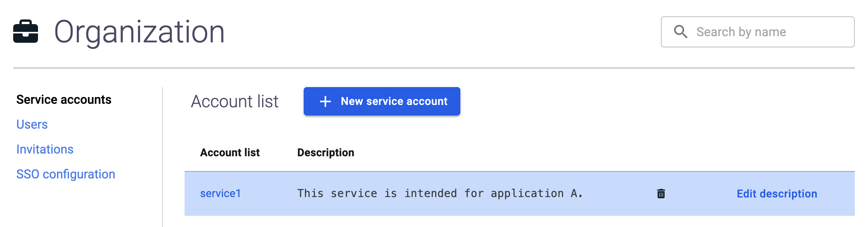Open the Invitations page
868x227 pixels.
45,149
